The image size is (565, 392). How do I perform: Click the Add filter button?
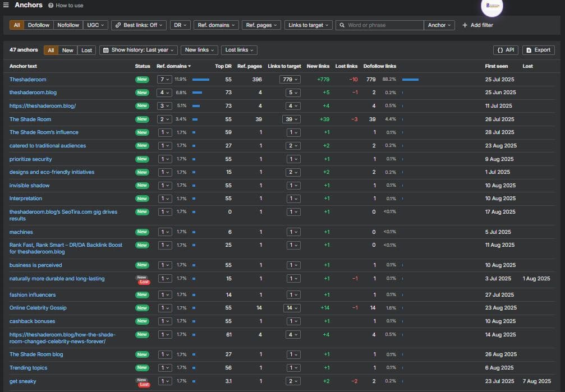(477, 25)
